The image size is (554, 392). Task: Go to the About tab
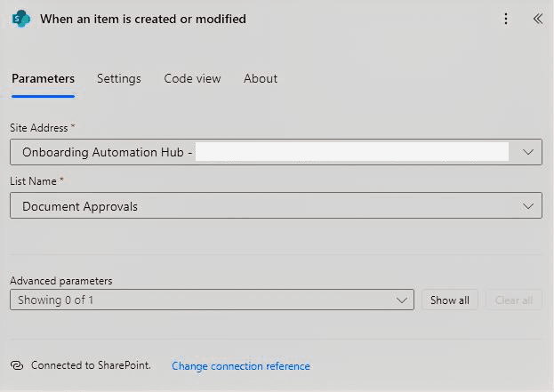tap(261, 78)
